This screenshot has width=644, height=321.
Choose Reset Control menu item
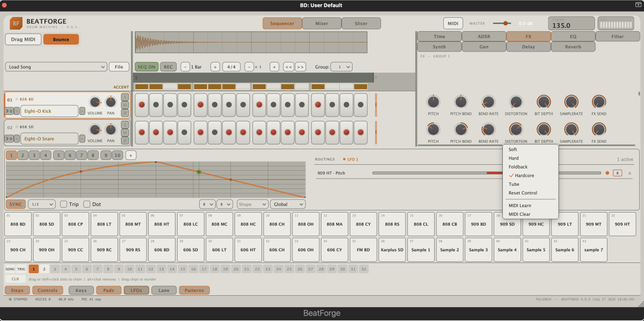point(530,193)
